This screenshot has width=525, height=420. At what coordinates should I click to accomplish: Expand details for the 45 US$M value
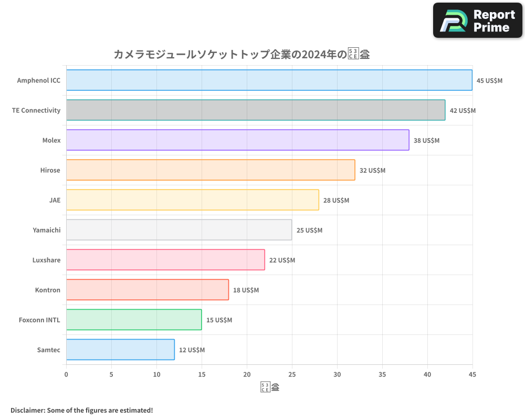point(490,80)
